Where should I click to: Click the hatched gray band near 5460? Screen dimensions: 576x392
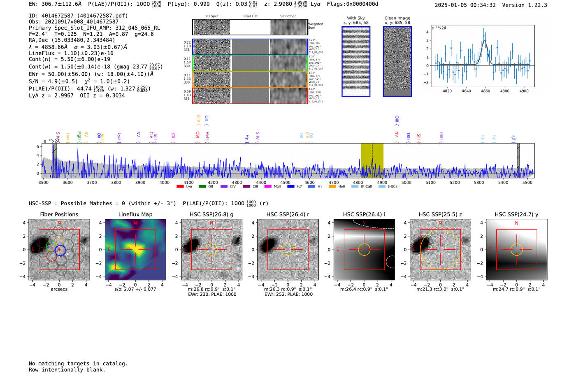pos(518,160)
